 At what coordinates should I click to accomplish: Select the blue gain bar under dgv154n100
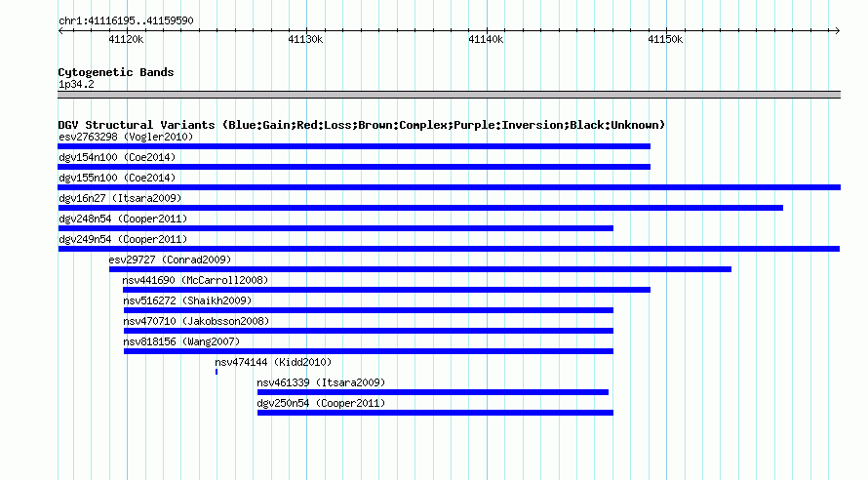(x=354, y=167)
